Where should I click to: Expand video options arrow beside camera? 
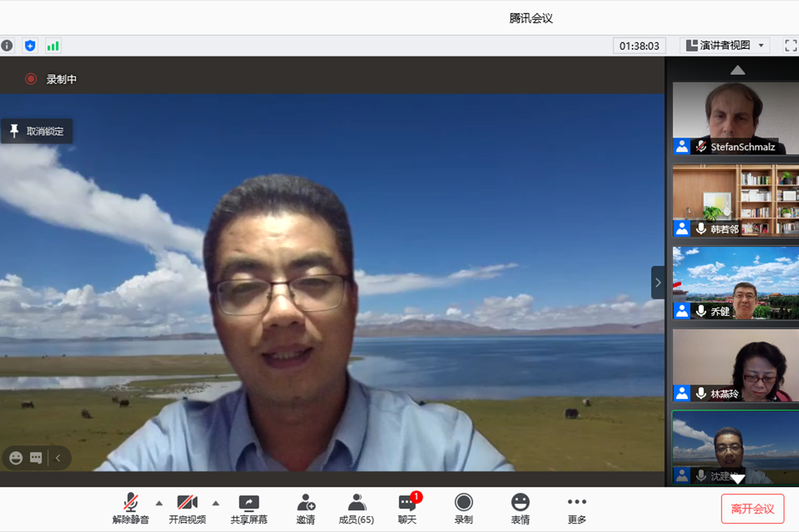[216, 503]
